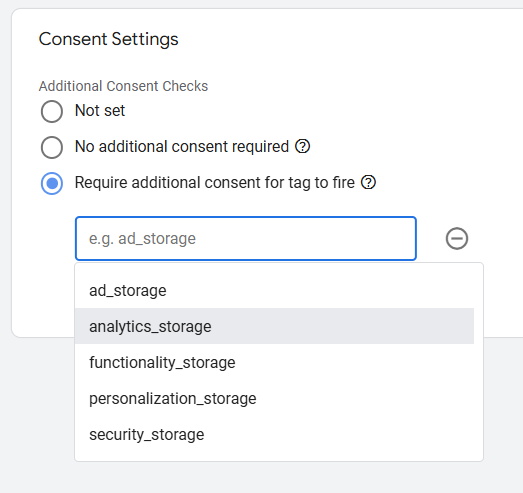Click the e.g. ad_storage placeholder text
The image size is (523, 493).
click(142, 238)
